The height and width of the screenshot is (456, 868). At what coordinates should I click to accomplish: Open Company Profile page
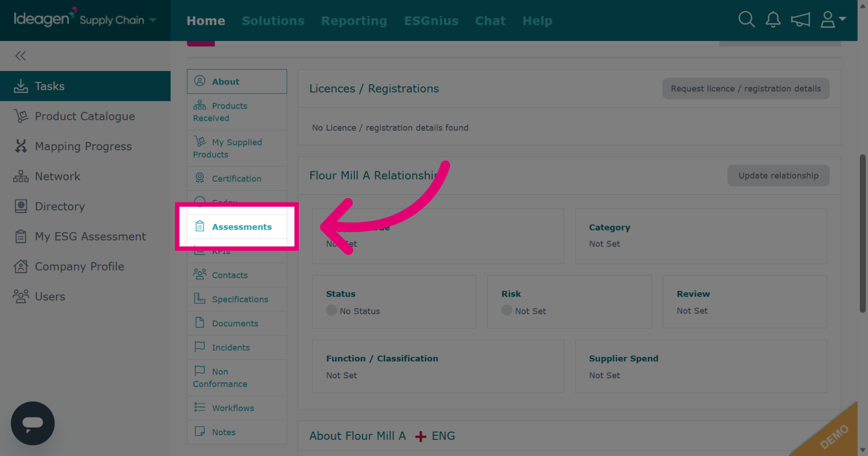pyautogui.click(x=85, y=266)
